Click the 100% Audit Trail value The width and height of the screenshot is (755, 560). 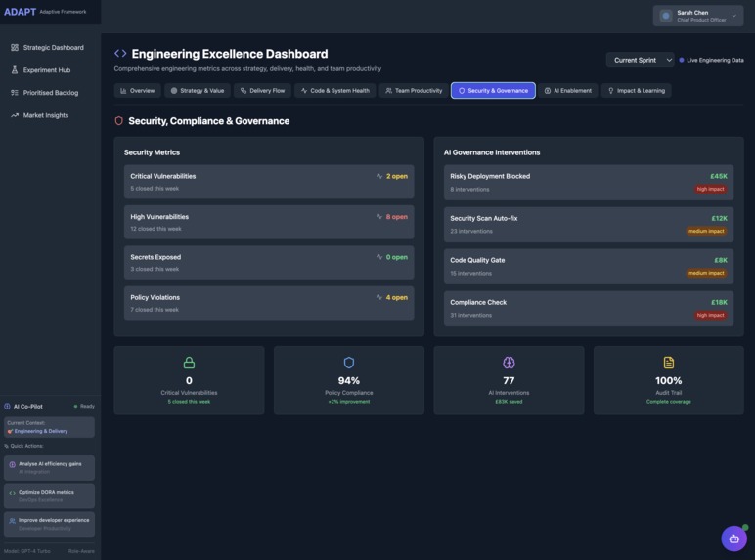click(669, 380)
